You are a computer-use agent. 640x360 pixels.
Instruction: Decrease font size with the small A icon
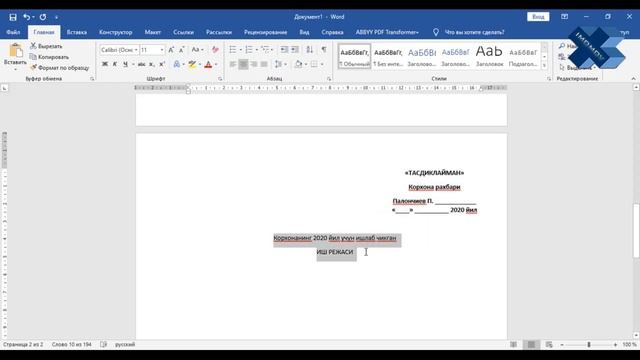click(182, 50)
